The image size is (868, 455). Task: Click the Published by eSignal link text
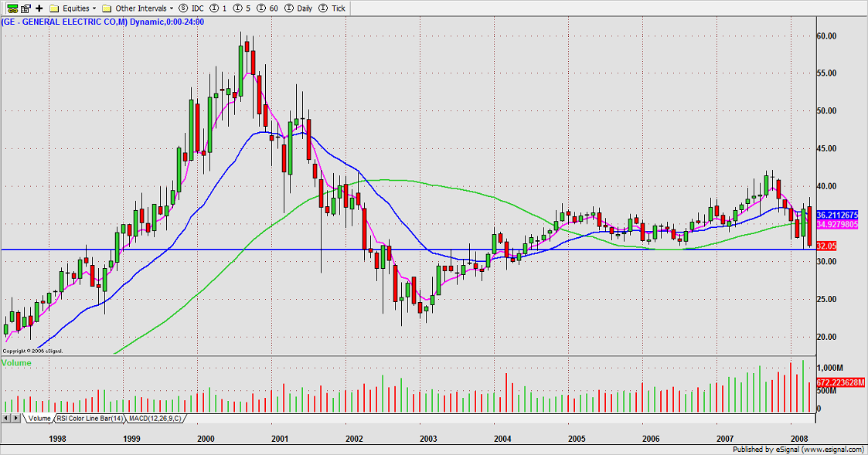pos(798,450)
